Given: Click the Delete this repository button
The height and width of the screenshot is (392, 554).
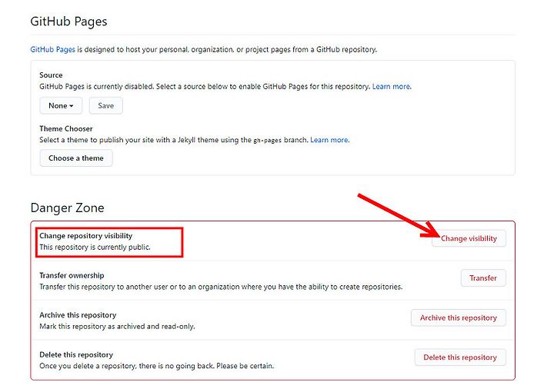Looking at the screenshot, I should 460,357.
